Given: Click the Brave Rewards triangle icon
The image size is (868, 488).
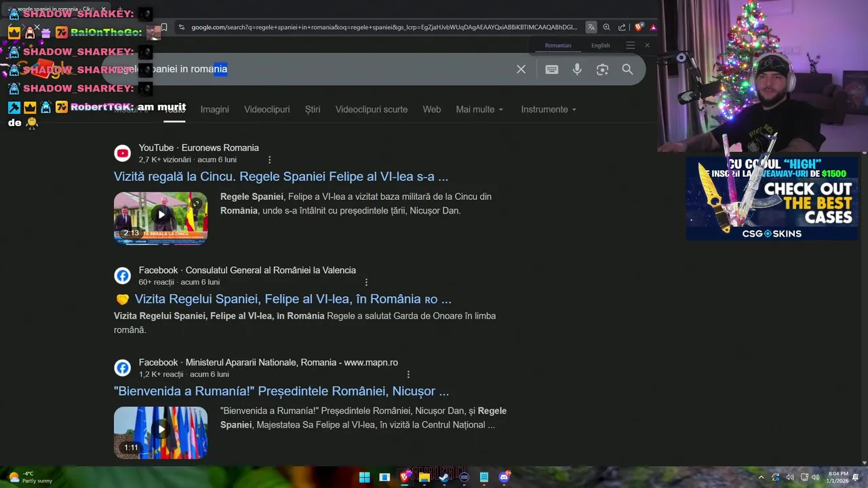Looking at the screenshot, I should point(653,27).
